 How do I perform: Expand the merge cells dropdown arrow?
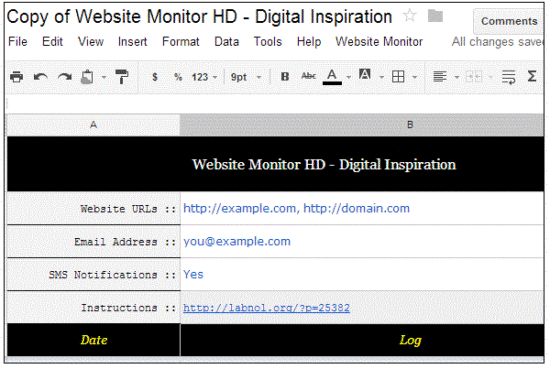(x=490, y=77)
